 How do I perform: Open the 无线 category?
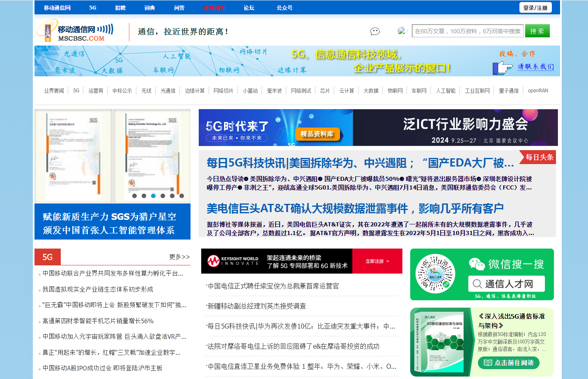[x=146, y=91]
